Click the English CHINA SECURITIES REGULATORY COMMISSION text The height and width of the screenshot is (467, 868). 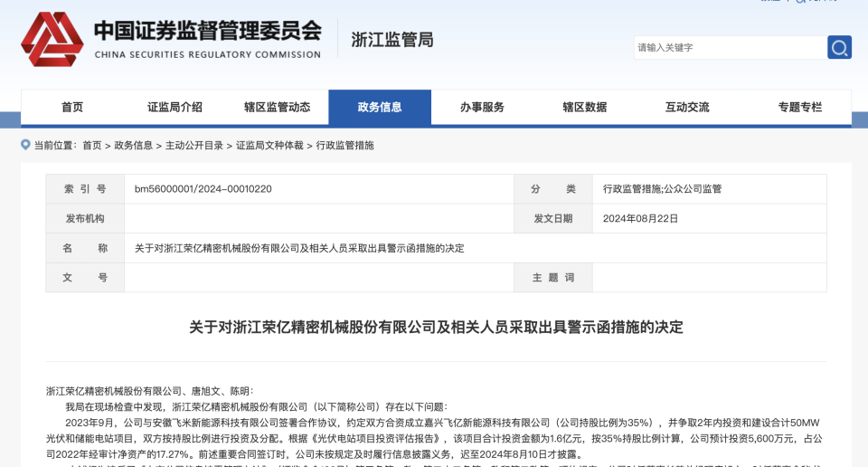coord(208,55)
